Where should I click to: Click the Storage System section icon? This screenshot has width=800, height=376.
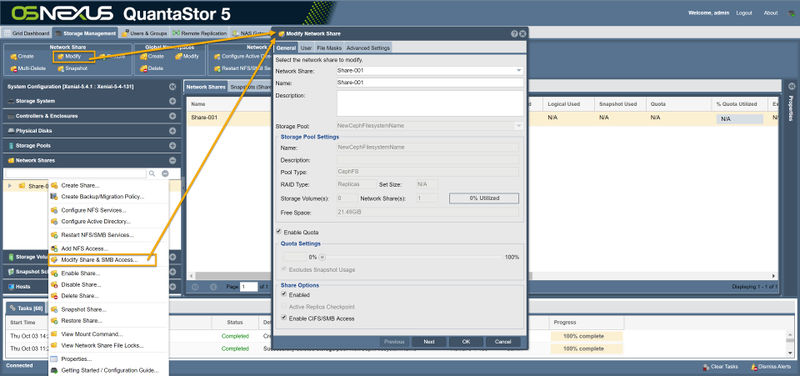pyautogui.click(x=11, y=101)
